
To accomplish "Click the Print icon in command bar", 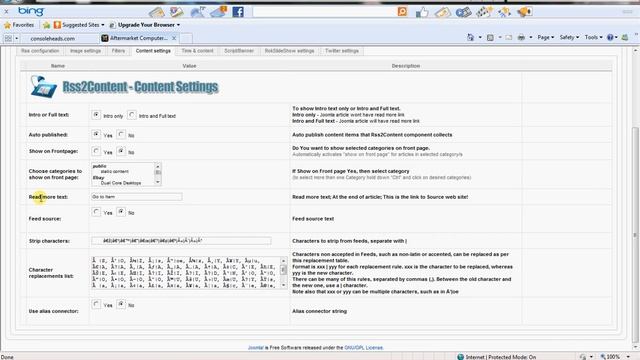I will 521,38.
